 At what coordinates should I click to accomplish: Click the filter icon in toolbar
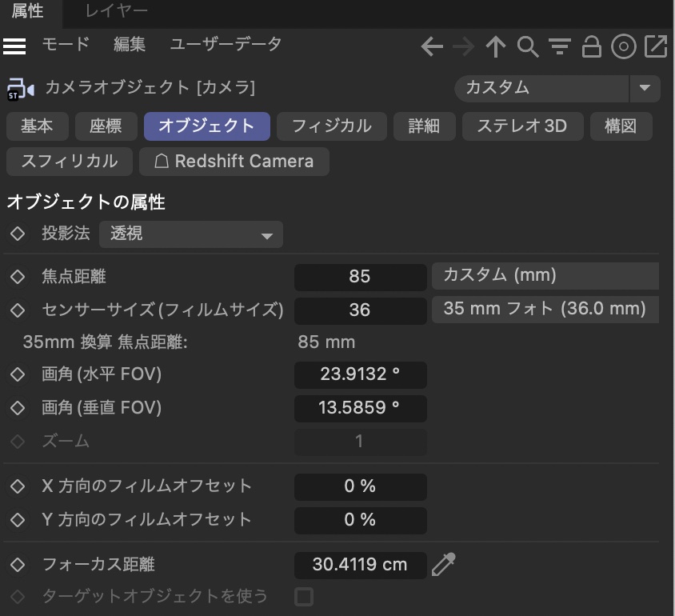click(x=560, y=47)
